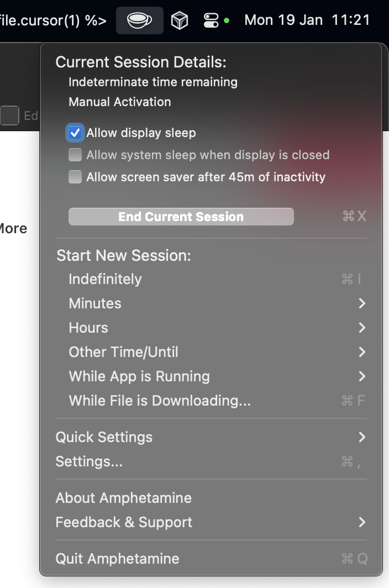Enable Allow screen saver after 45m inactivity

pyautogui.click(x=75, y=177)
